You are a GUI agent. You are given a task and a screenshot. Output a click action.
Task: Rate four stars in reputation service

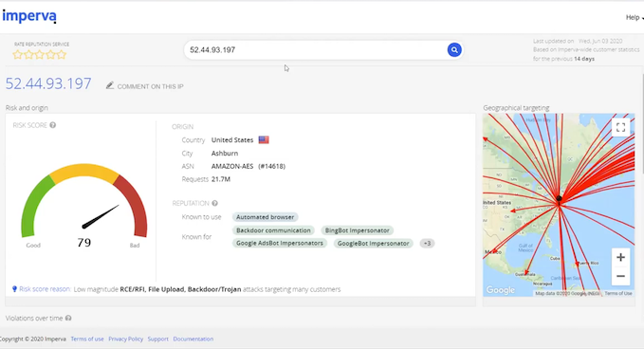pyautogui.click(x=50, y=55)
